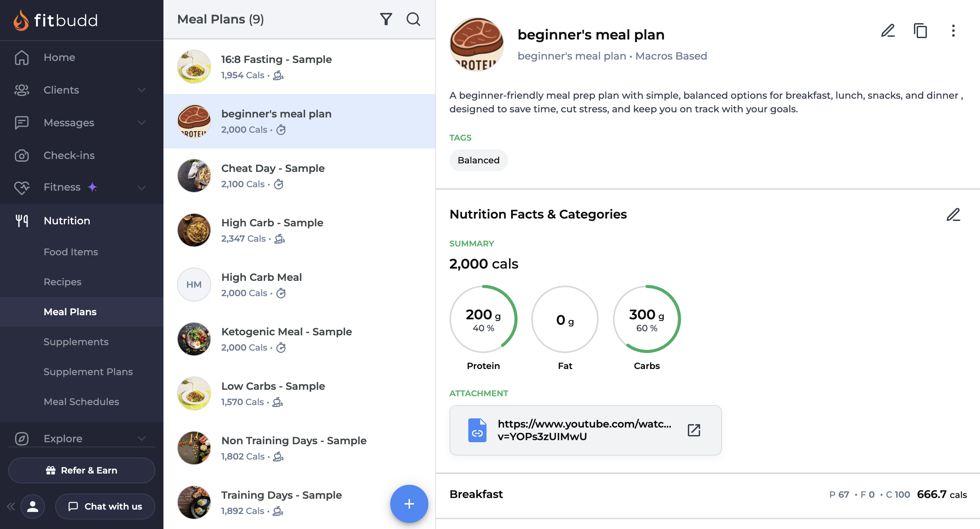Viewport: 980px width, 529px height.
Task: Go to Home in the sidebar
Action: tap(82, 58)
